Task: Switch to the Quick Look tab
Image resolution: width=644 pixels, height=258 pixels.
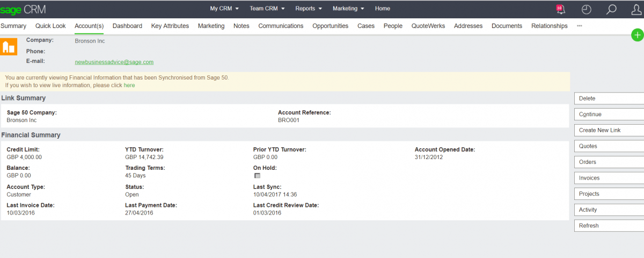Action: coord(50,26)
